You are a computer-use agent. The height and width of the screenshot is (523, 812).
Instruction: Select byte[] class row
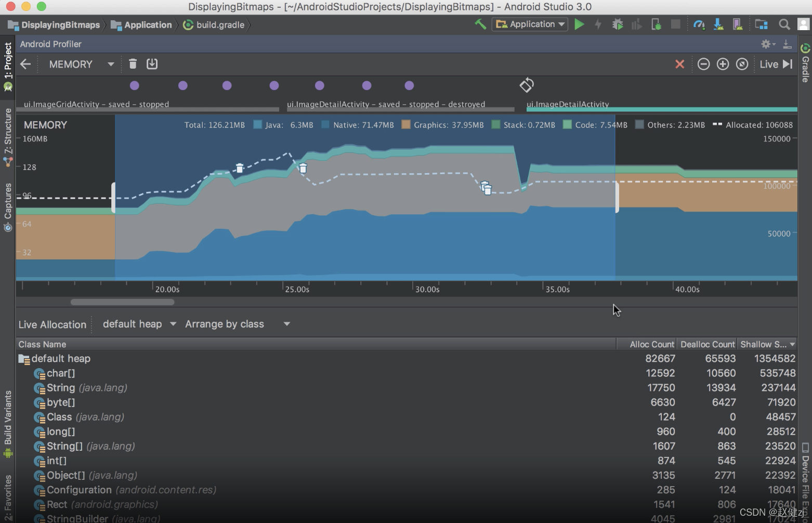pyautogui.click(x=407, y=402)
